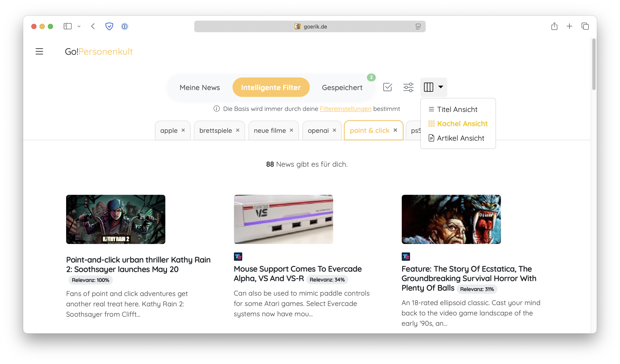
Task: Click the Relevanz: 31% badge
Action: click(x=477, y=289)
